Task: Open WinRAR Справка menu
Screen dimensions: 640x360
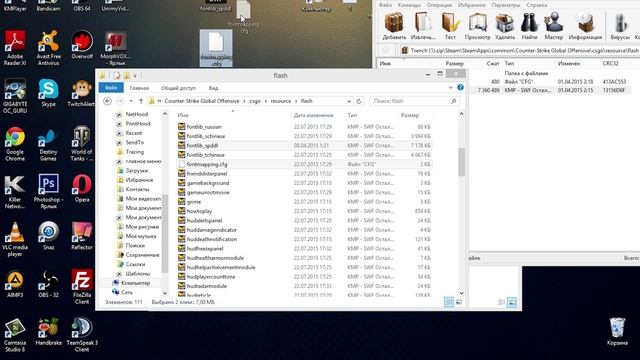Action: [537, 5]
